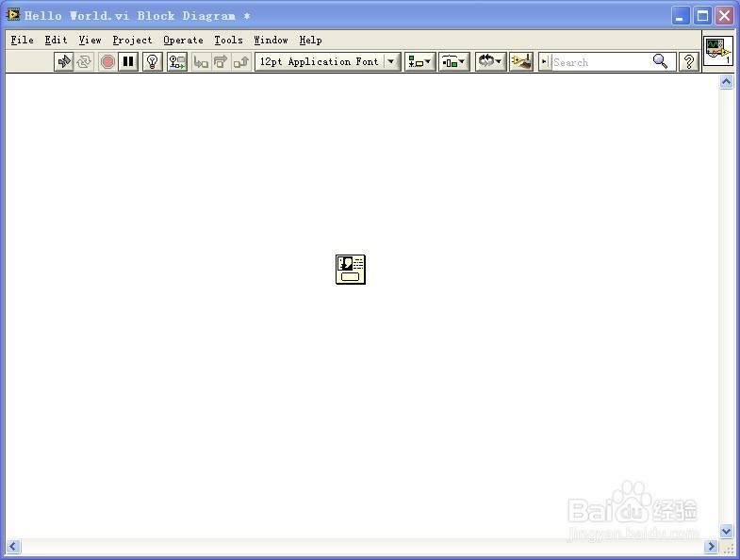The image size is (740, 560).
Task: Open the Distribute Objects dropdown
Action: tap(453, 62)
